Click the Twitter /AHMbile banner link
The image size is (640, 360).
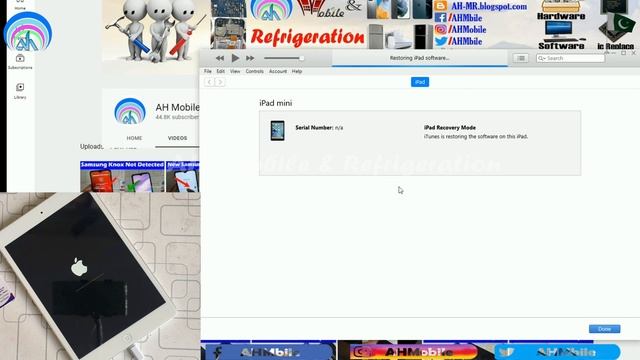click(465, 42)
